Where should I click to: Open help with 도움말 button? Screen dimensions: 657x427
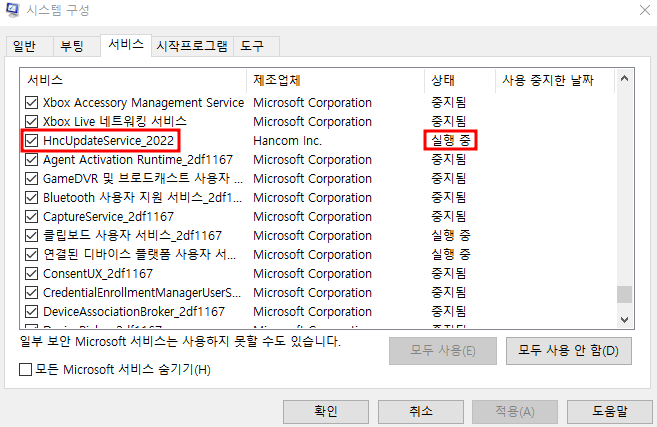tap(610, 411)
